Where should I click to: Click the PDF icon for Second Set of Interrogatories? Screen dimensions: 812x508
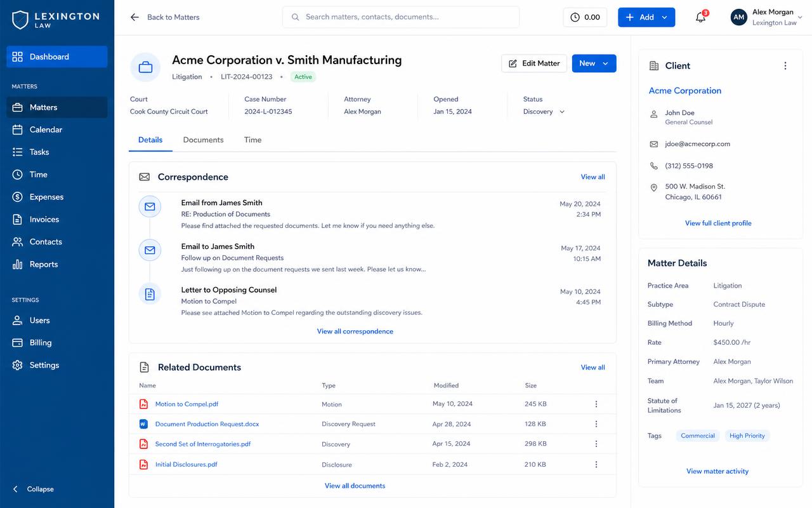tap(143, 444)
